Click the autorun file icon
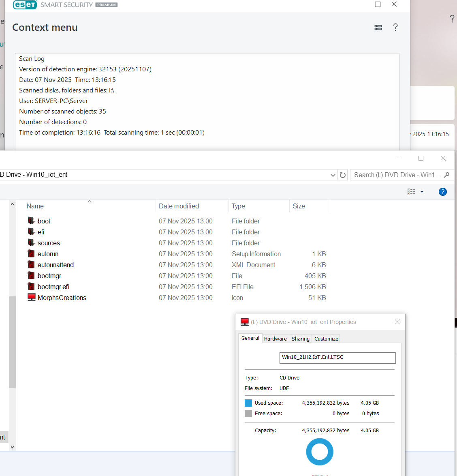457x476 pixels. point(31,253)
